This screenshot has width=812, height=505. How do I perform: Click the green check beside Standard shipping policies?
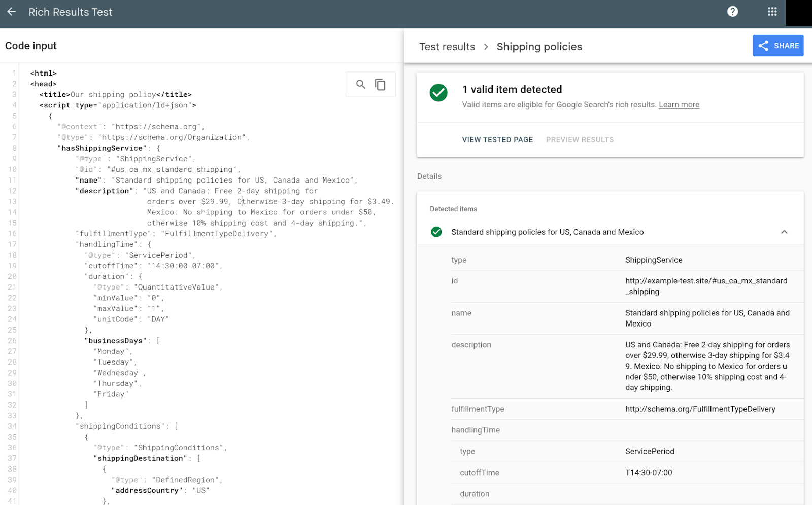point(436,232)
